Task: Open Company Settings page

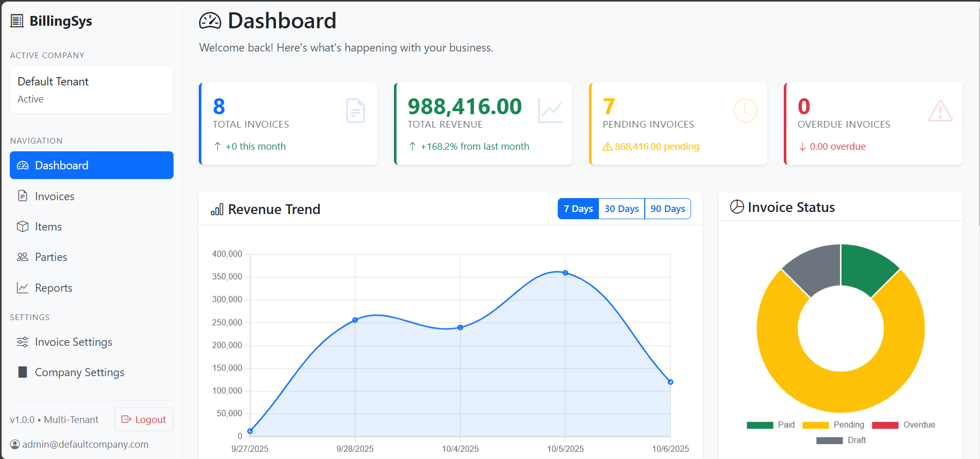Action: (x=79, y=373)
